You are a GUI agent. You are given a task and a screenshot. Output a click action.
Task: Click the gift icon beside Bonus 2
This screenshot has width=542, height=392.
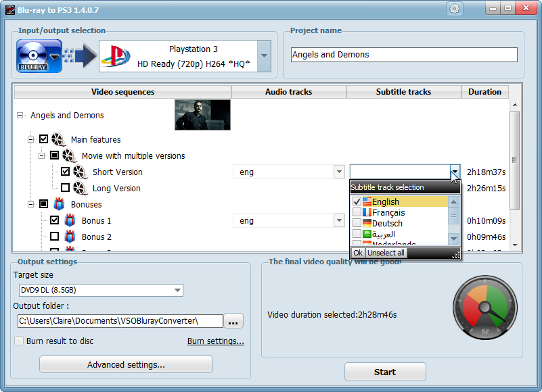[x=70, y=237]
